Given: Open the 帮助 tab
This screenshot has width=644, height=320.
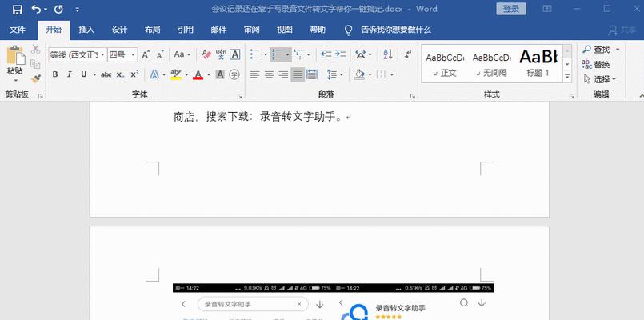Looking at the screenshot, I should tap(318, 30).
